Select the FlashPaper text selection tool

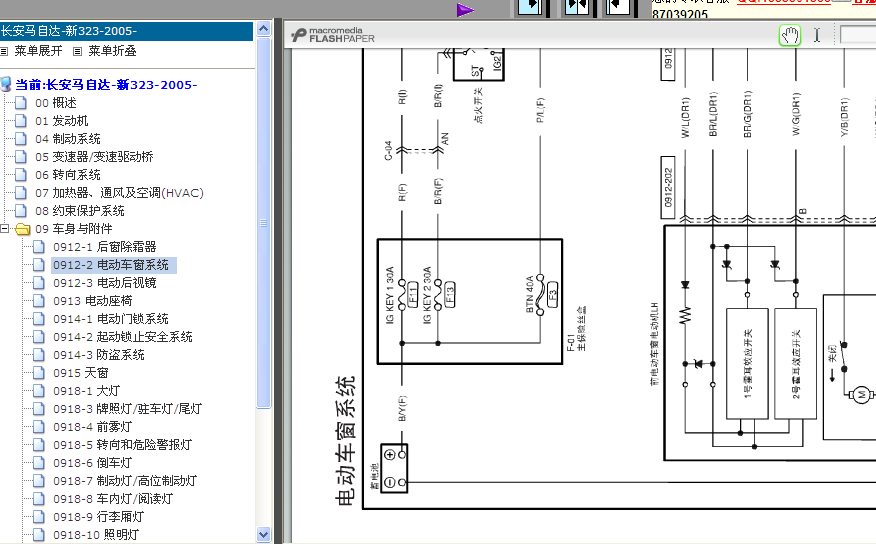click(817, 35)
